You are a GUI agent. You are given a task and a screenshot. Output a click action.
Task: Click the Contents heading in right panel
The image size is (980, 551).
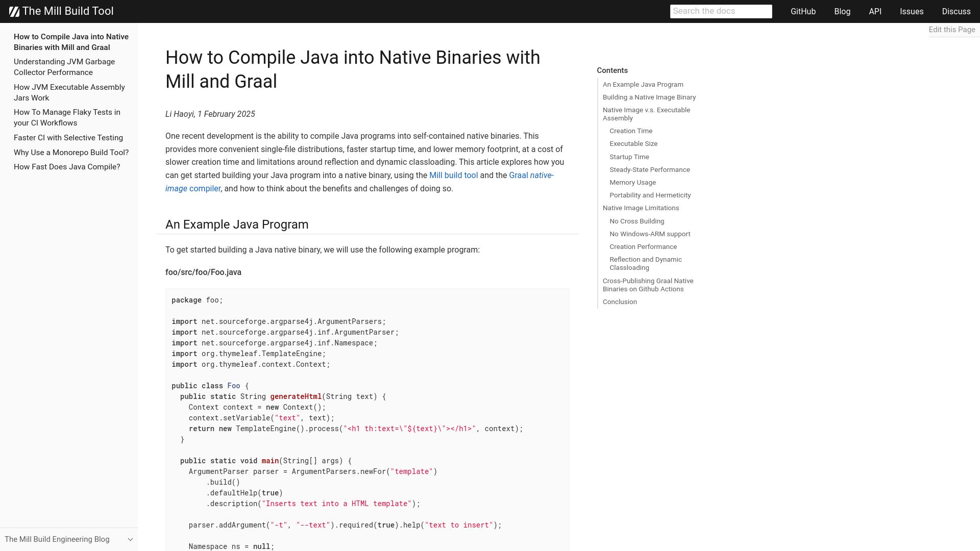point(612,70)
